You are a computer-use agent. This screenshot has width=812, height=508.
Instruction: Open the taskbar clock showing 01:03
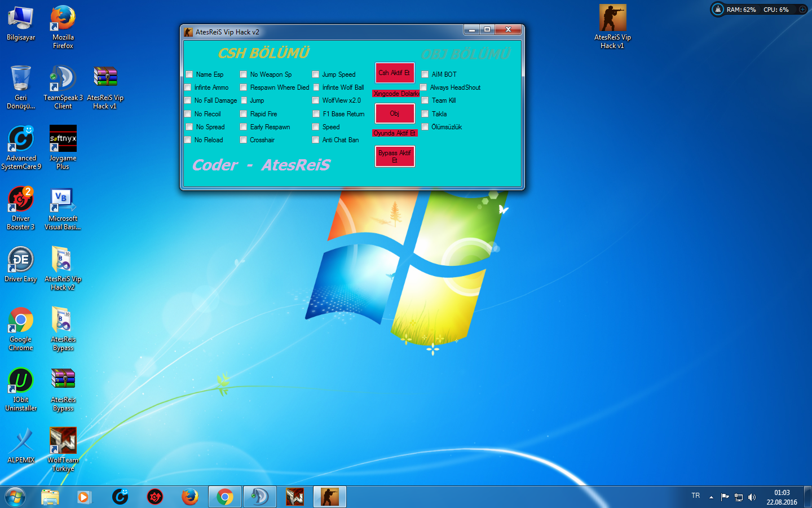pyautogui.click(x=782, y=497)
